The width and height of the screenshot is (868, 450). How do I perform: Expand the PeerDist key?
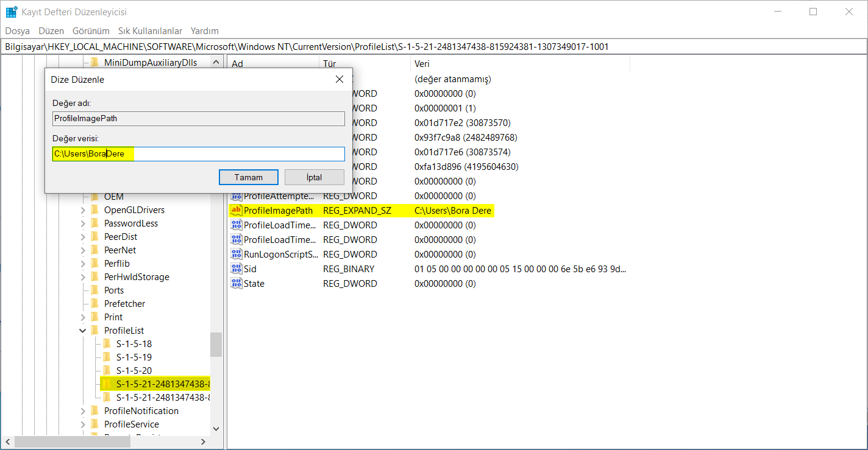tap(83, 237)
